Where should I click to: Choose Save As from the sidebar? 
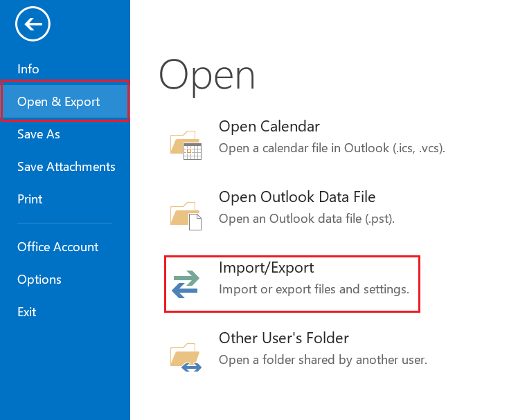tap(39, 134)
